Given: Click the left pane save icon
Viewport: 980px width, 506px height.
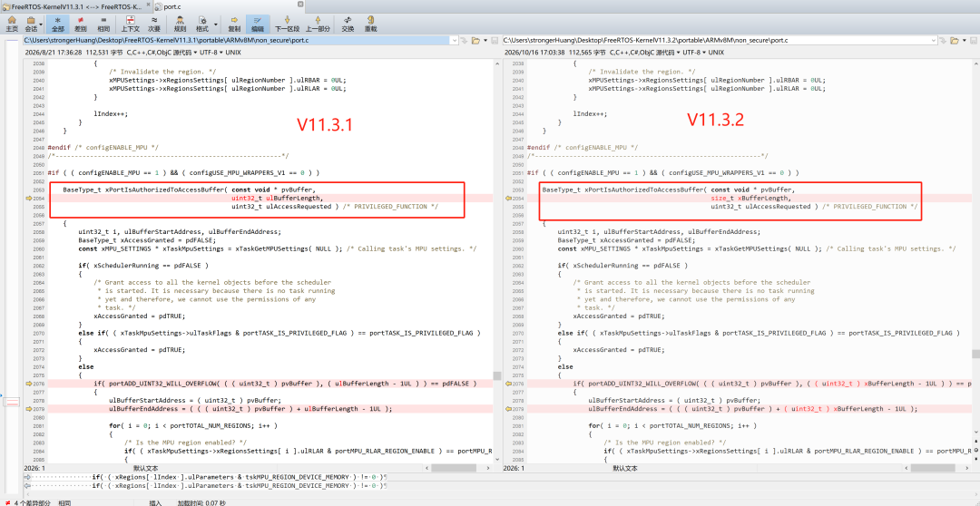Looking at the screenshot, I should coord(495,41).
